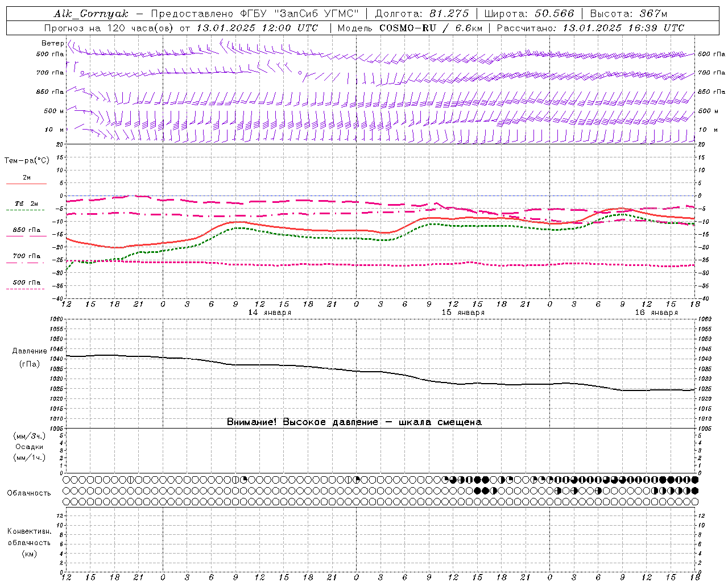Click the forecast start 13.01.2025 12:00 UTC
Image resolution: width=728 pixels, height=582 pixels.
[257, 28]
